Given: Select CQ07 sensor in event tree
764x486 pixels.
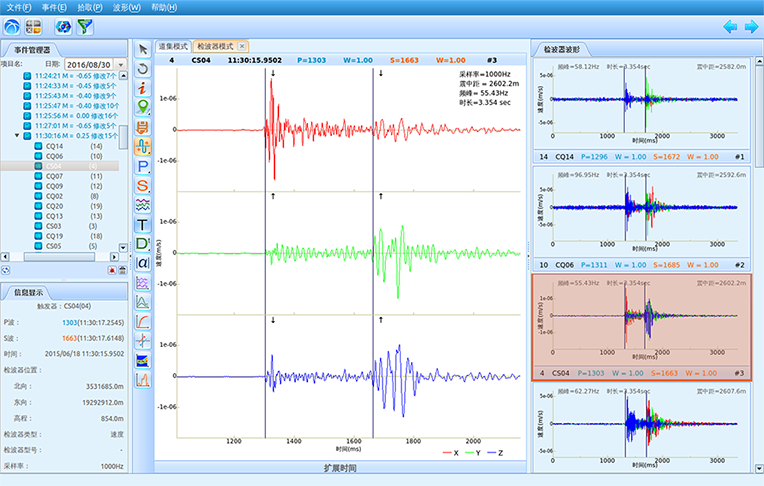Looking at the screenshot, I should click(54, 176).
